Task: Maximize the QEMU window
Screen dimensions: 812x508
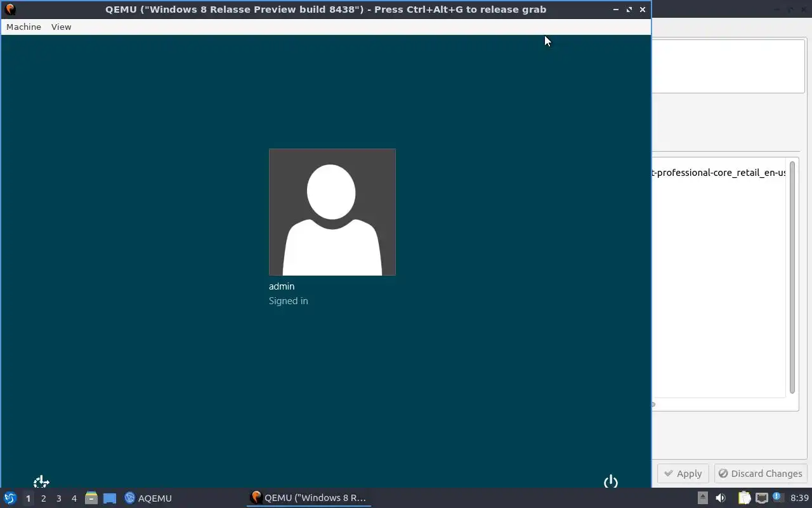Action: point(629,10)
